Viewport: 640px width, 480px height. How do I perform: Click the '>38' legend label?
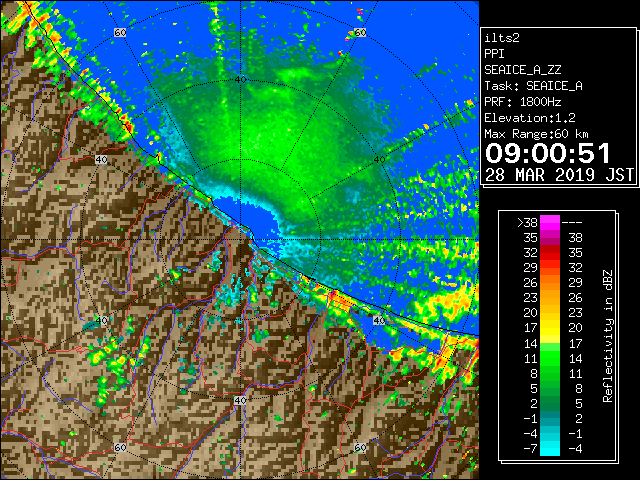pyautogui.click(x=527, y=222)
